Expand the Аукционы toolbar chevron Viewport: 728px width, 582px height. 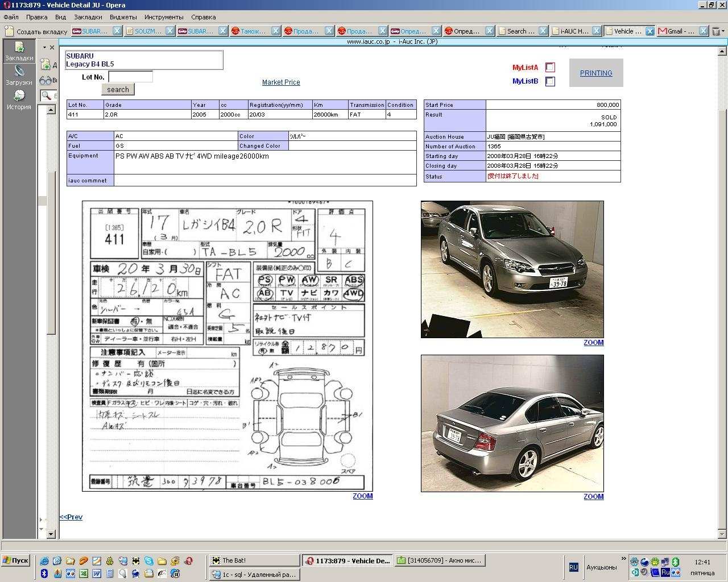click(623, 559)
